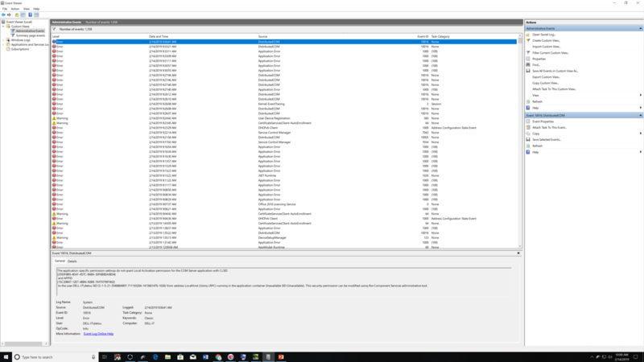
Task: Sort by the Date and Time column header
Action: tap(159, 36)
